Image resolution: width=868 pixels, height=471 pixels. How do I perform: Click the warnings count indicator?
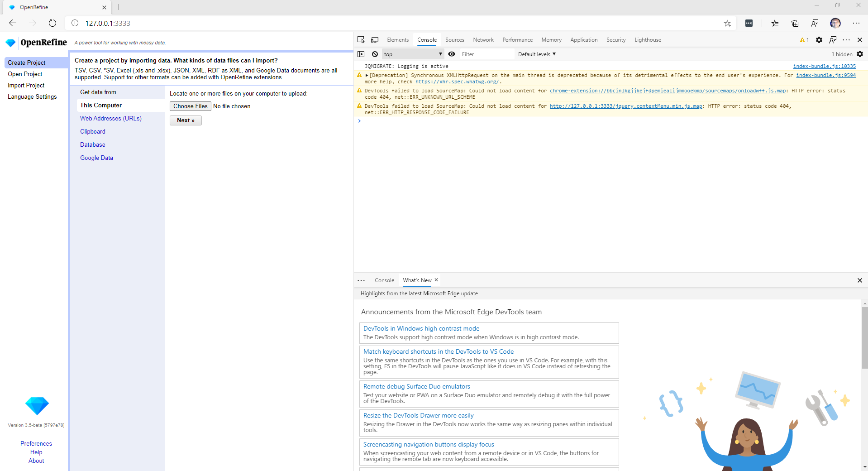804,40
